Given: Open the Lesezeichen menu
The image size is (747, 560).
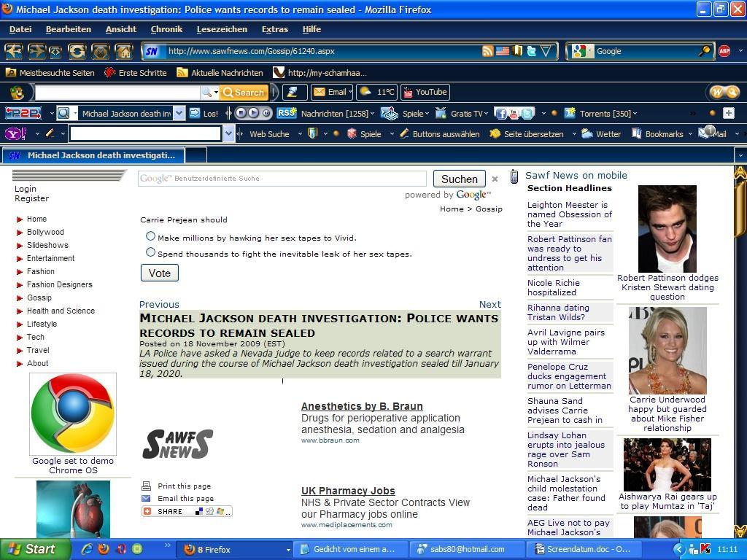Looking at the screenshot, I should click(222, 29).
